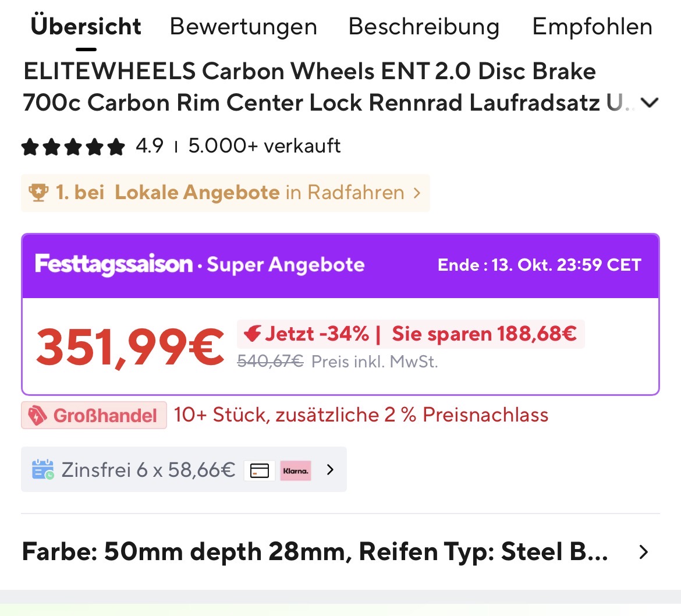681x616 pixels.
Task: Tap the Festtagssaison Super Angebote banner
Action: (x=200, y=265)
